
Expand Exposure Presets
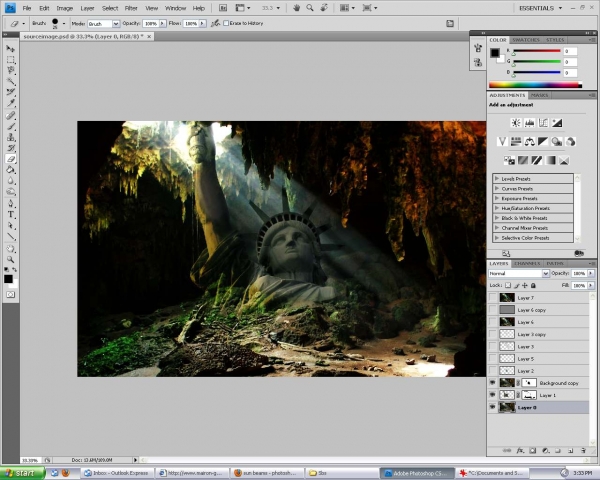497,198
